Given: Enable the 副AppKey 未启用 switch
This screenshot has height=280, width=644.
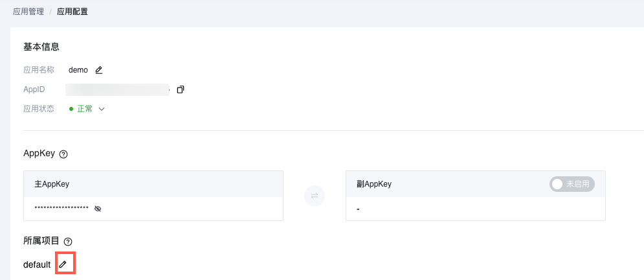Looking at the screenshot, I should click(572, 184).
